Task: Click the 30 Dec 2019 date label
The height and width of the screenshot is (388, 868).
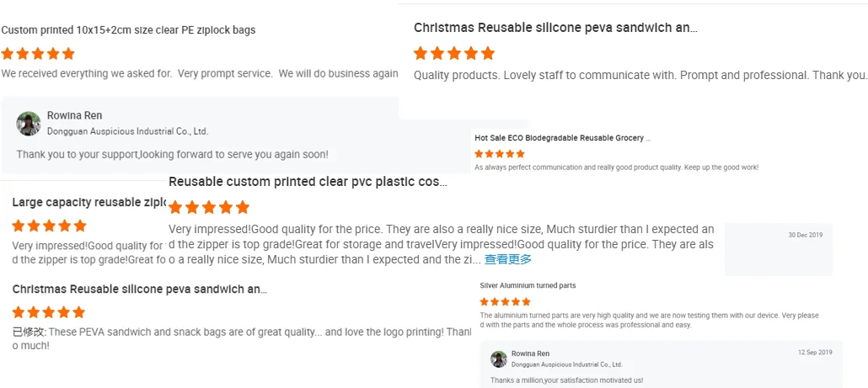Action: click(805, 235)
